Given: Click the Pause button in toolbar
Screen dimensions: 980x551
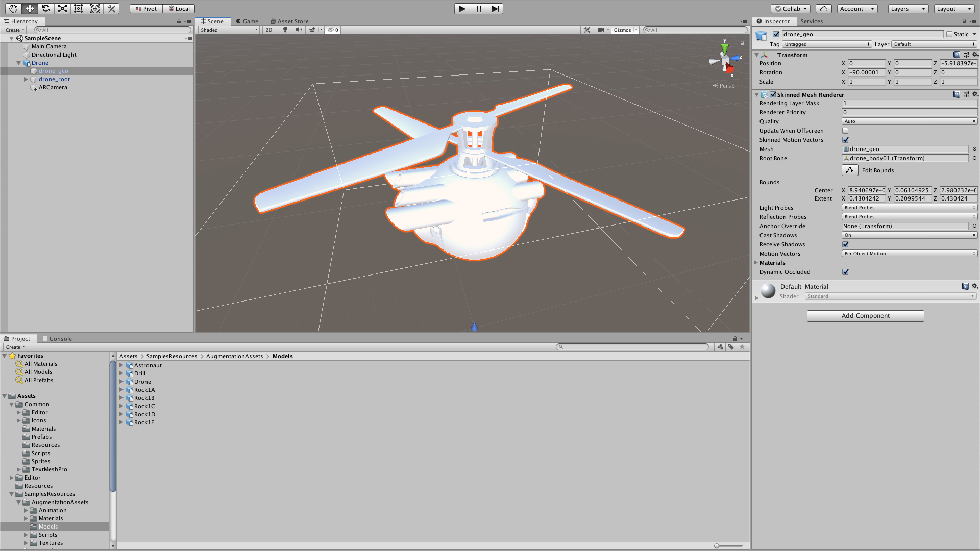Looking at the screenshot, I should (x=479, y=8).
